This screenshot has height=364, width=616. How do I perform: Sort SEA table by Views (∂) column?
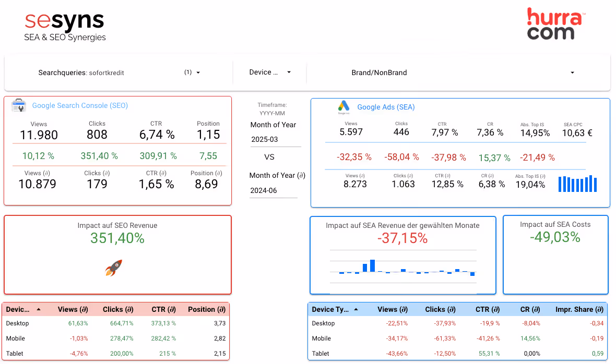click(x=393, y=309)
